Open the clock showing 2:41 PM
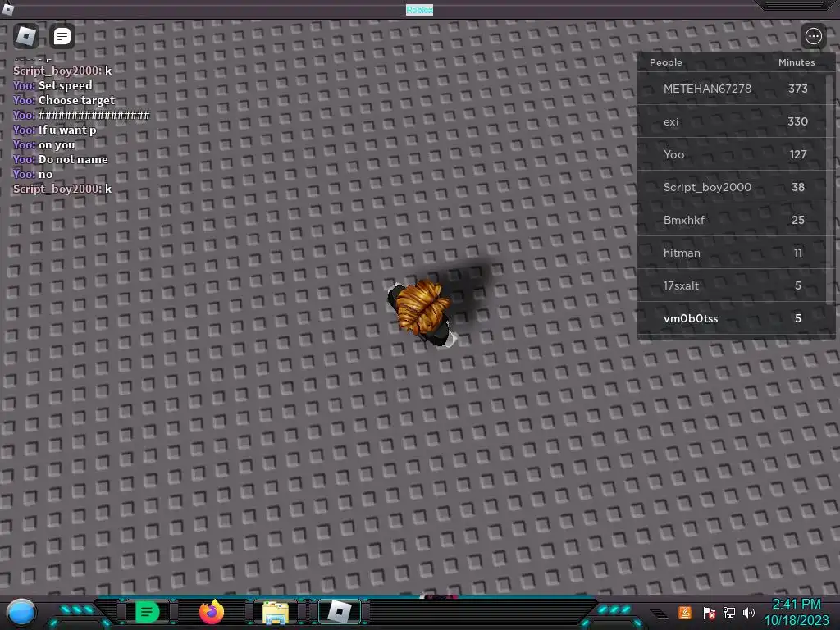Image resolution: width=840 pixels, height=630 pixels. [796, 612]
